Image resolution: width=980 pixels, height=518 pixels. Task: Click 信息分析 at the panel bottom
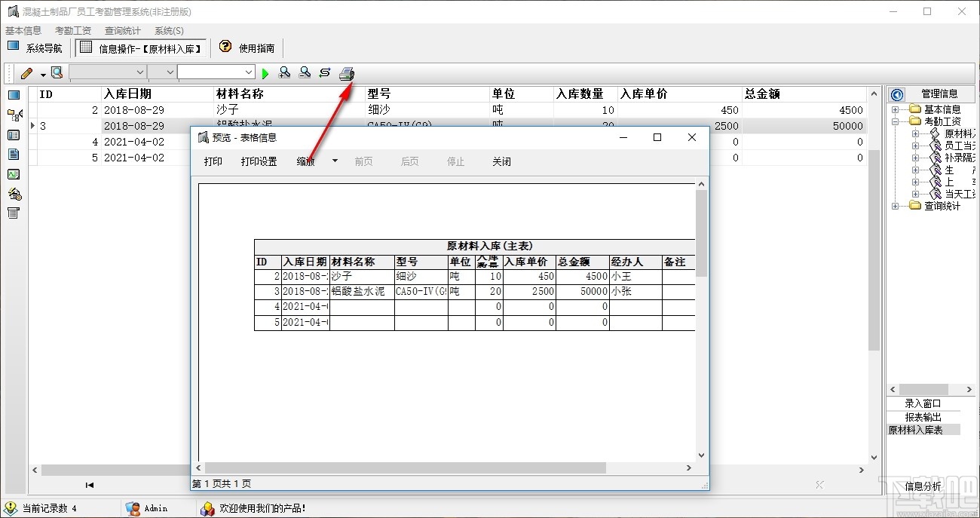pyautogui.click(x=923, y=486)
